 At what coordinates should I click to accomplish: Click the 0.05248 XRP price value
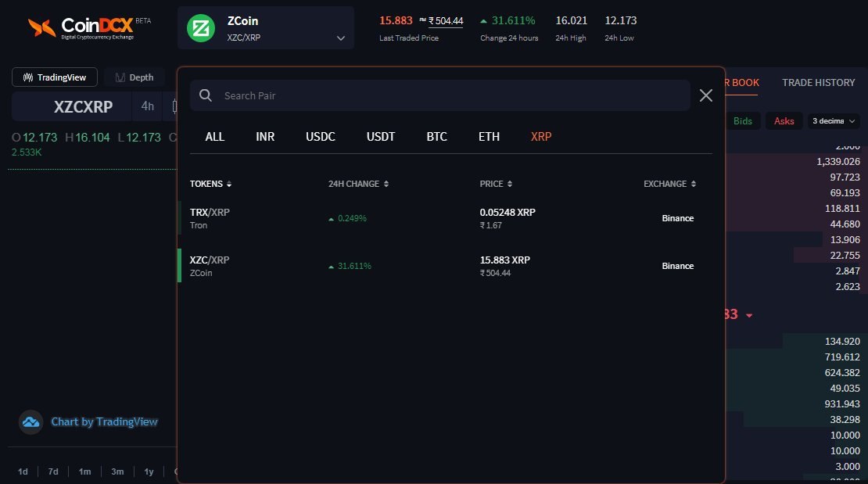click(x=508, y=212)
